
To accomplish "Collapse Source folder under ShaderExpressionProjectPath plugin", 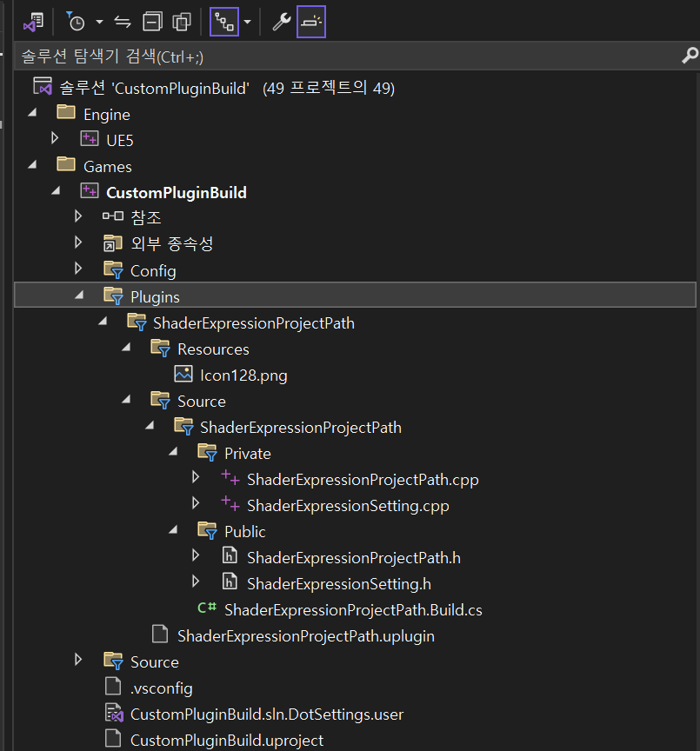I will click(126, 400).
